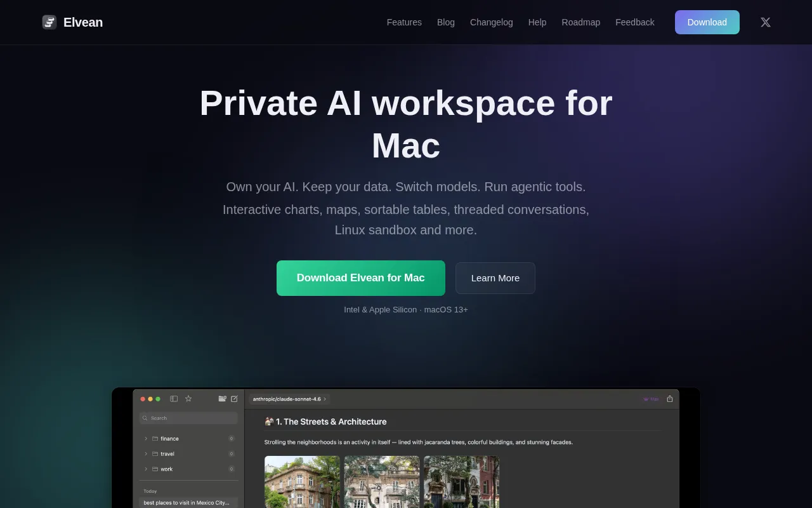The image size is (812, 508).
Task: Click the work folder count badge
Action: [232, 469]
